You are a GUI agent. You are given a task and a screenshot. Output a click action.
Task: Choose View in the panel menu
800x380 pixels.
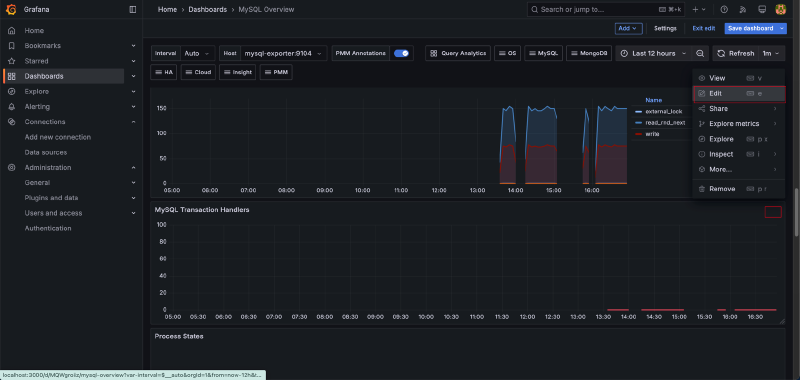tap(738, 78)
